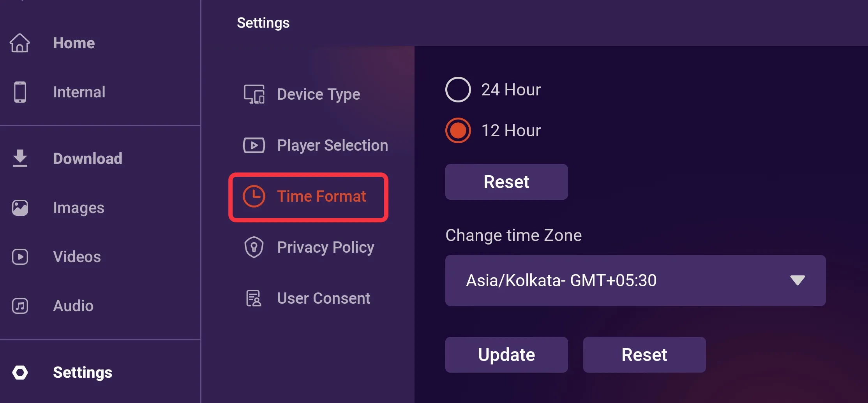Click the Privacy Policy shield icon

tap(254, 247)
